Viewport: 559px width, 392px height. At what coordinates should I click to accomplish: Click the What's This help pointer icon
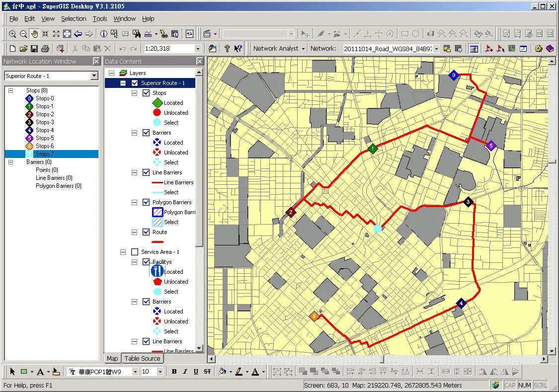coord(238,49)
